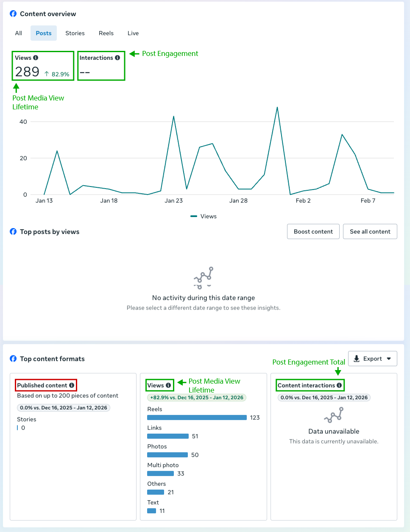This screenshot has width=410, height=532.
Task: Switch to the Reels tab
Action: coord(106,33)
